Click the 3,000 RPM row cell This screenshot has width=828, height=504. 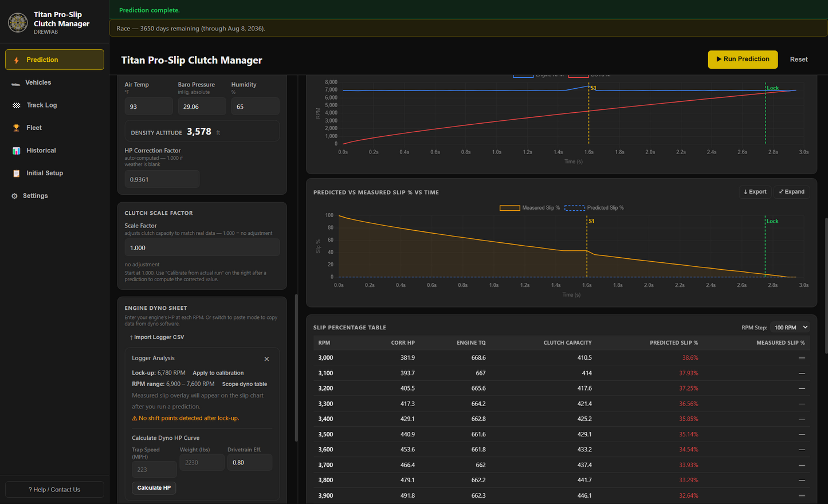pyautogui.click(x=325, y=358)
